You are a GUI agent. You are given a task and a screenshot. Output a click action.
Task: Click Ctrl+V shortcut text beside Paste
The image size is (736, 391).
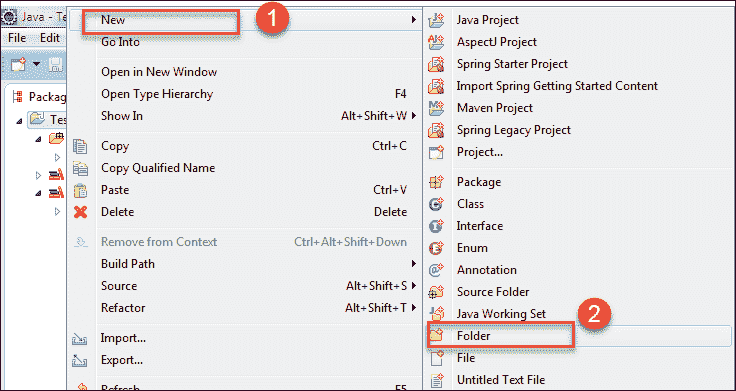pos(390,190)
